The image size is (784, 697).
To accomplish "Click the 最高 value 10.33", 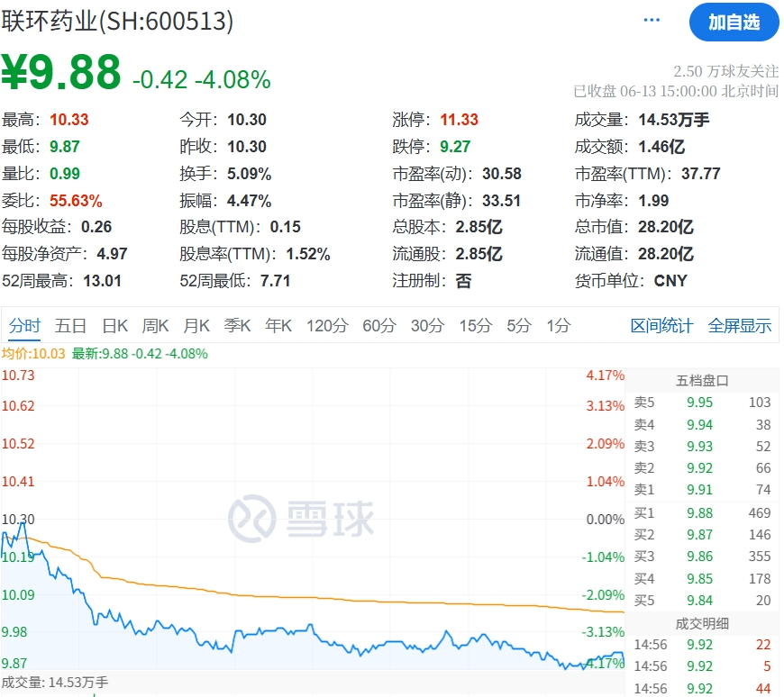I will click(69, 120).
